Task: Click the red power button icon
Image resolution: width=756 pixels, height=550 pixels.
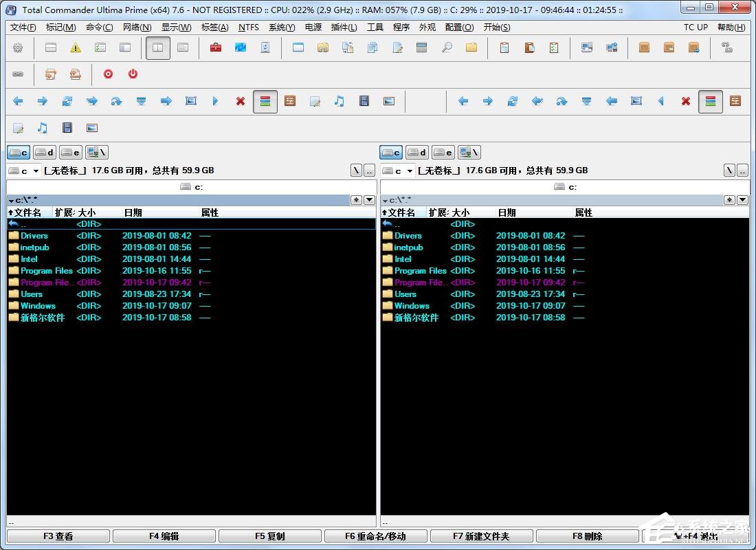Action: tap(133, 74)
